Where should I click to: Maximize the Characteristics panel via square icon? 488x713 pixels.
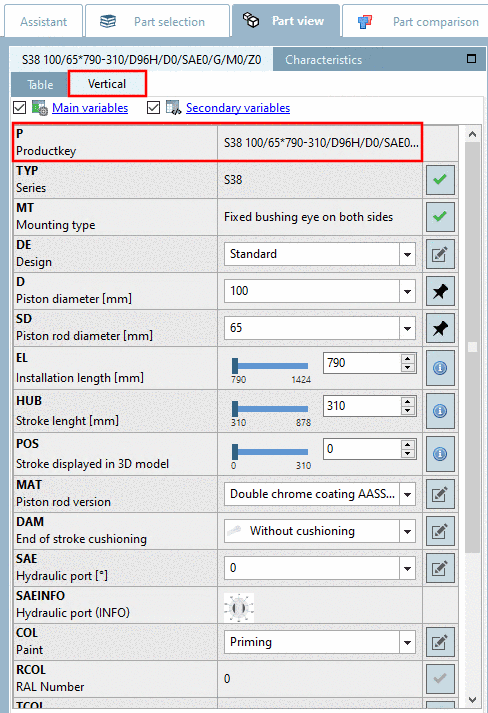472,59
